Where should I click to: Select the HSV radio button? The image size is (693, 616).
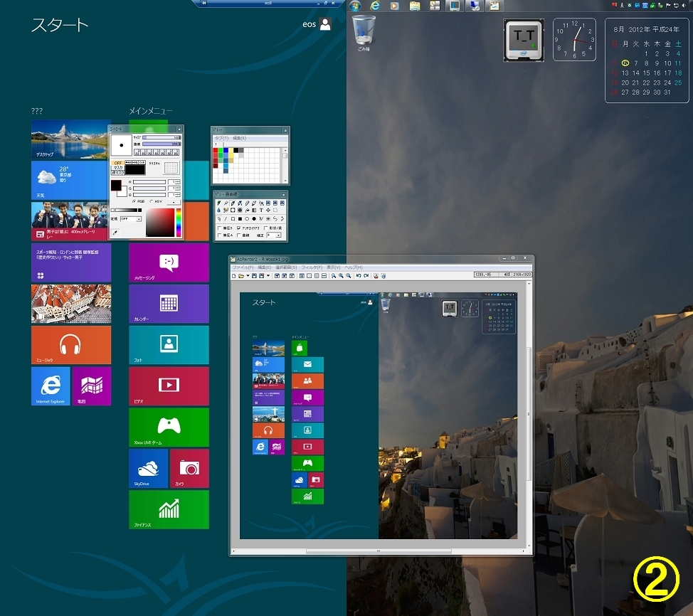coord(152,201)
